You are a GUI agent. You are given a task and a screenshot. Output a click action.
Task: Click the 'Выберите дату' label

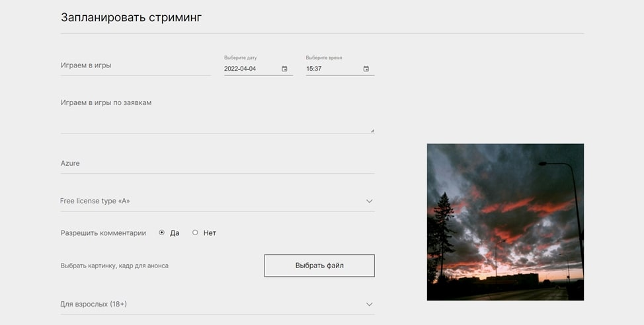[x=240, y=58]
